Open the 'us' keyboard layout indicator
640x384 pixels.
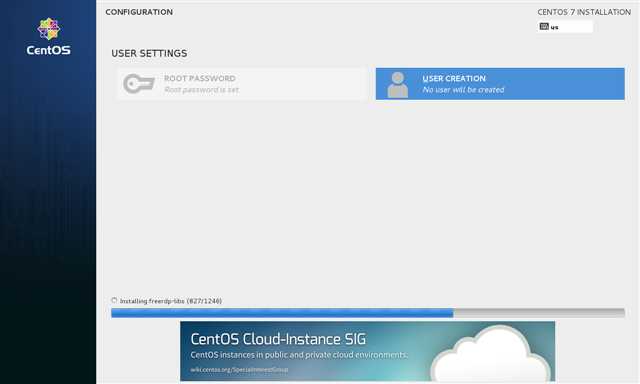coord(565,27)
